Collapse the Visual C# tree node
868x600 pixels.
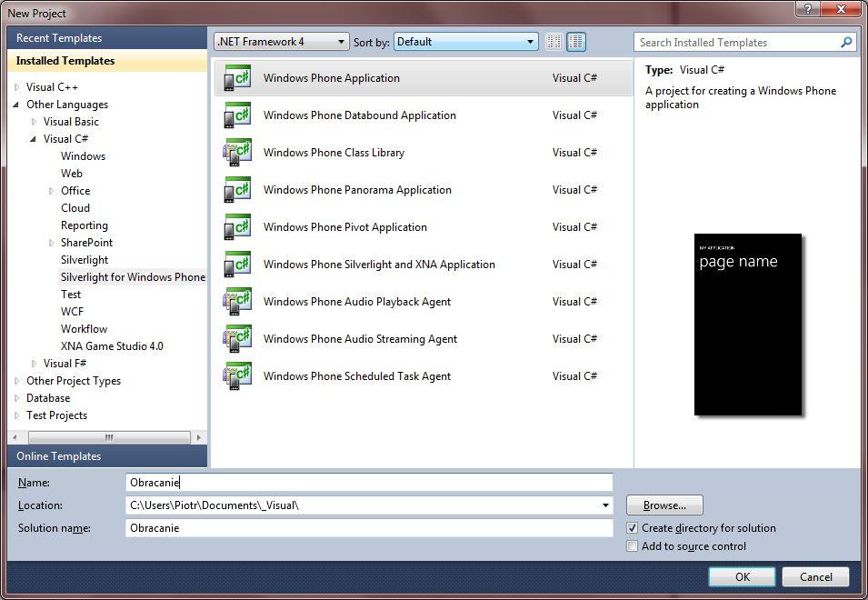coord(34,139)
